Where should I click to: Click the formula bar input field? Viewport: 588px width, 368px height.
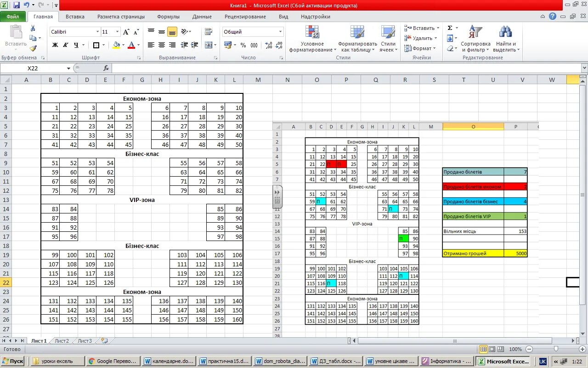click(x=347, y=68)
